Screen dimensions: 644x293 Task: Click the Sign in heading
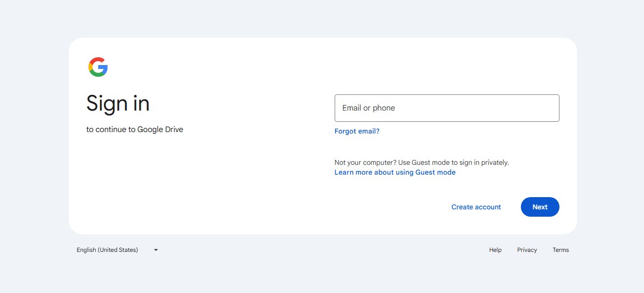(x=118, y=104)
